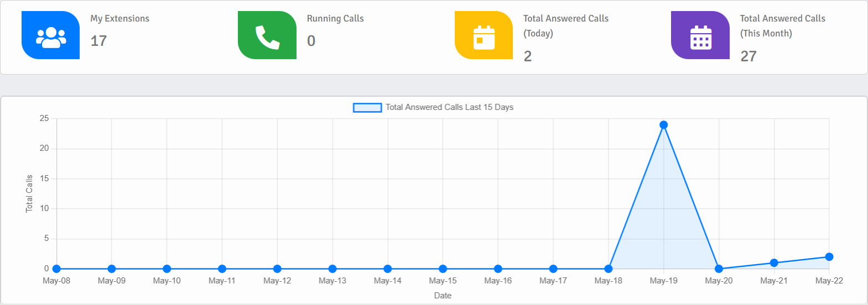Click the purple monthly calendar icon
The width and height of the screenshot is (868, 305).
pyautogui.click(x=700, y=36)
